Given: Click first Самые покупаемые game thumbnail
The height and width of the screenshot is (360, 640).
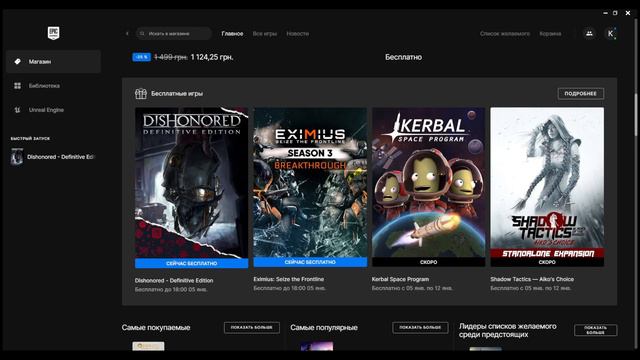Looking at the screenshot, I should [148, 346].
